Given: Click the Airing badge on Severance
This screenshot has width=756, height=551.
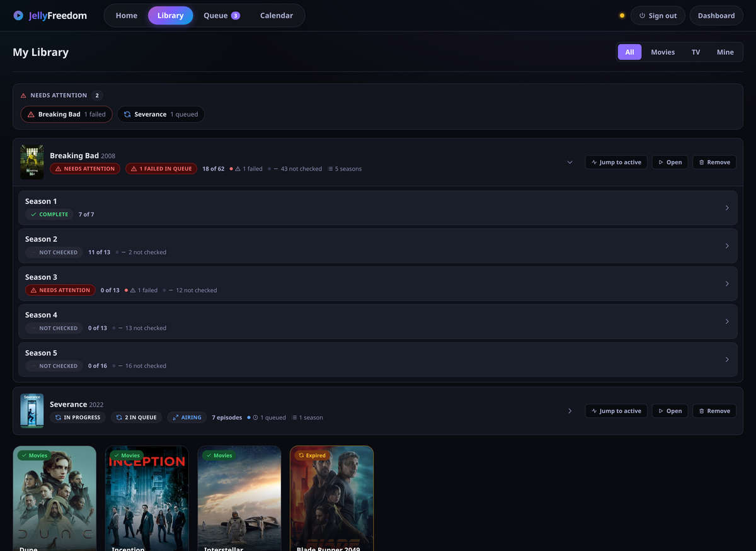Looking at the screenshot, I should (x=187, y=418).
